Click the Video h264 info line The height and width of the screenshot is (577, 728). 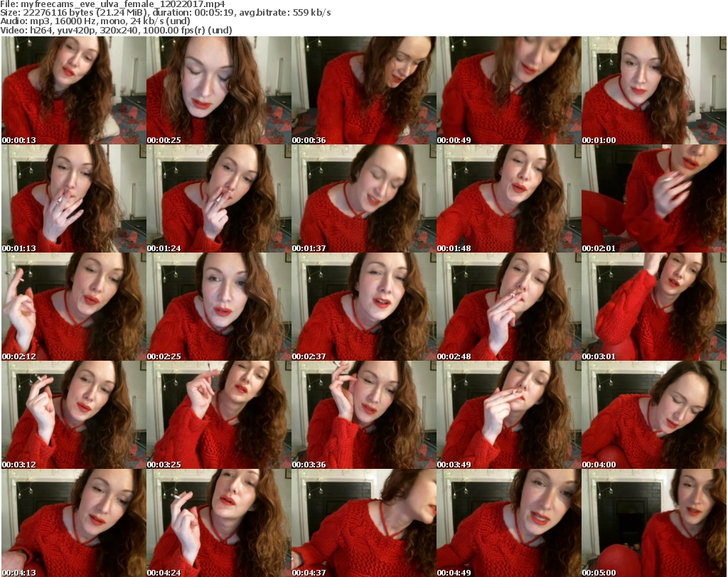(x=116, y=30)
